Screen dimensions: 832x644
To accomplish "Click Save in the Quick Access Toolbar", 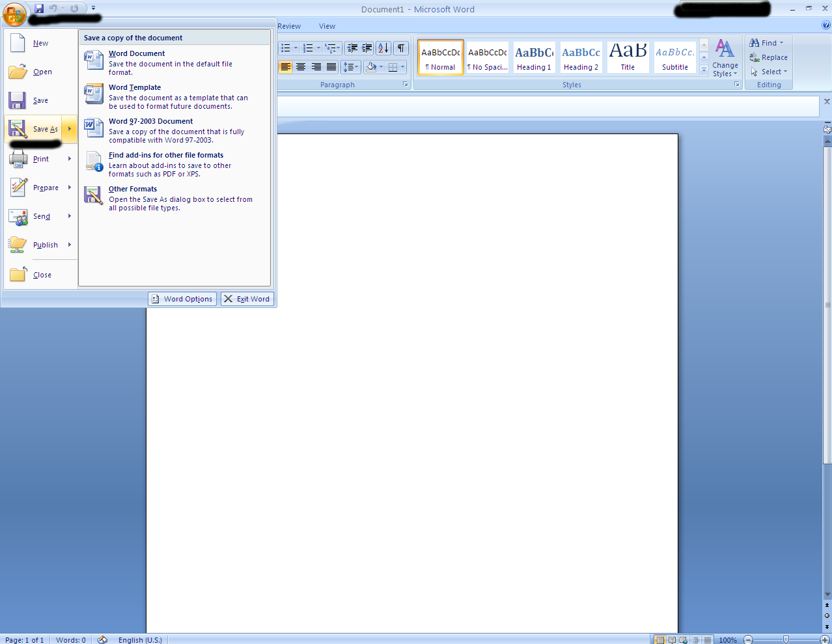I will (x=39, y=8).
